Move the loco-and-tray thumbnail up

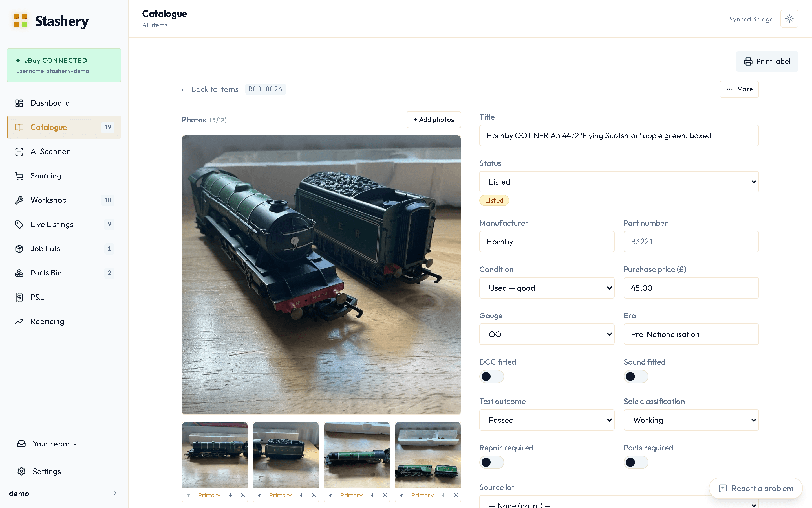[402, 495]
